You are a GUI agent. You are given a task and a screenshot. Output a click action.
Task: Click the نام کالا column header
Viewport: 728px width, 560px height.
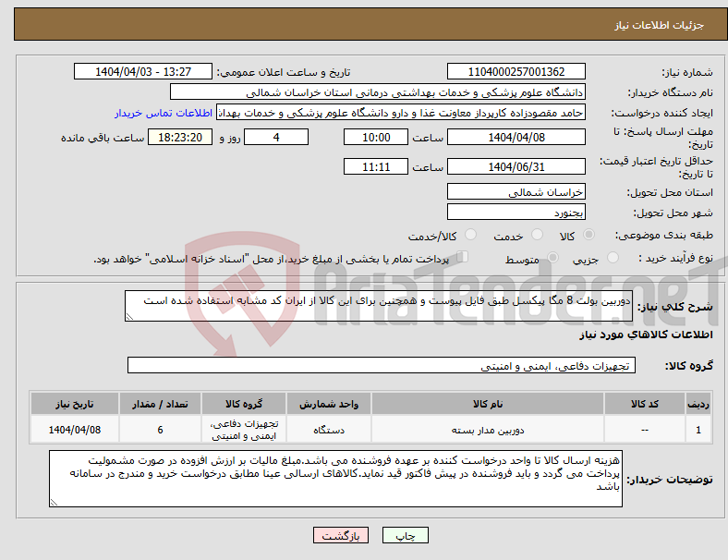click(x=488, y=404)
